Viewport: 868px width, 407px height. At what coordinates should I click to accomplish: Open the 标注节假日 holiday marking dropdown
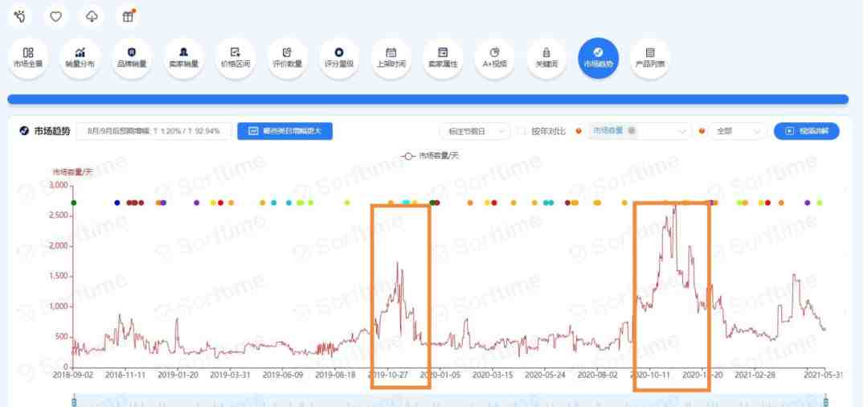coord(475,131)
